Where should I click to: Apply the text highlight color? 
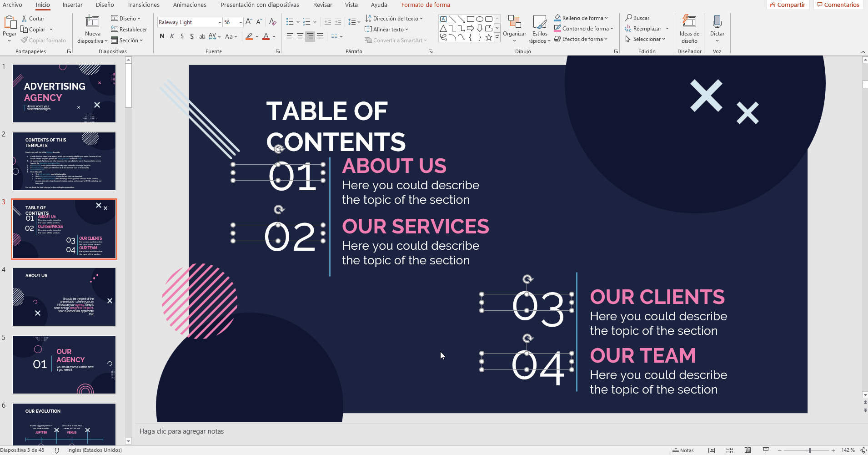click(249, 36)
